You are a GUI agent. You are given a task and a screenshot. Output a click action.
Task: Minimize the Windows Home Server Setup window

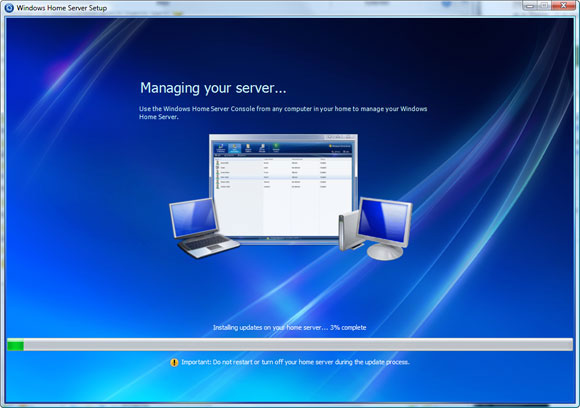(530, 6)
